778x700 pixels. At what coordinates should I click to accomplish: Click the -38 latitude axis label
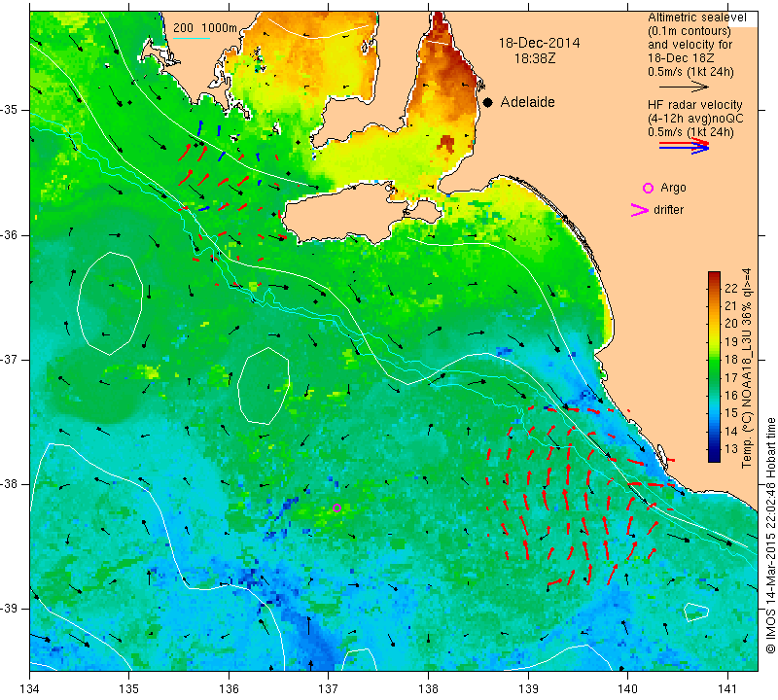click(10, 484)
